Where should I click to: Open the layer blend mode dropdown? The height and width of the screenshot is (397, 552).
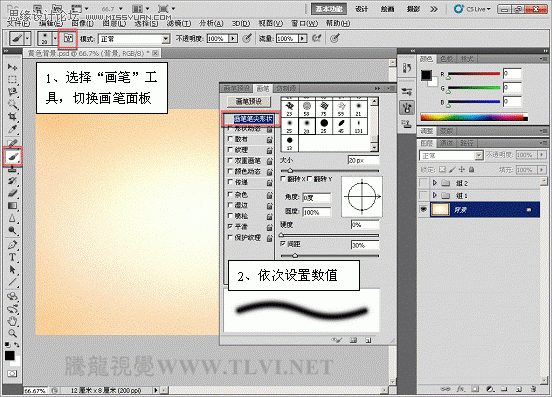tap(451, 155)
